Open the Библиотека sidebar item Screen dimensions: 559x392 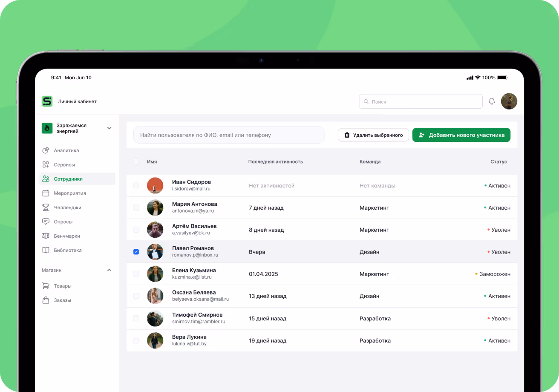(67, 250)
